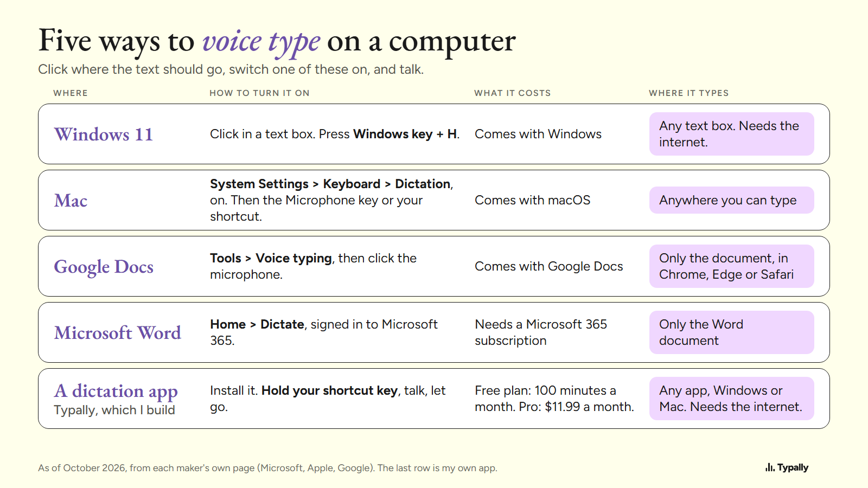Viewport: 868px width, 488px height.
Task: Click the 'As of October 2026' footnote
Action: [267, 468]
